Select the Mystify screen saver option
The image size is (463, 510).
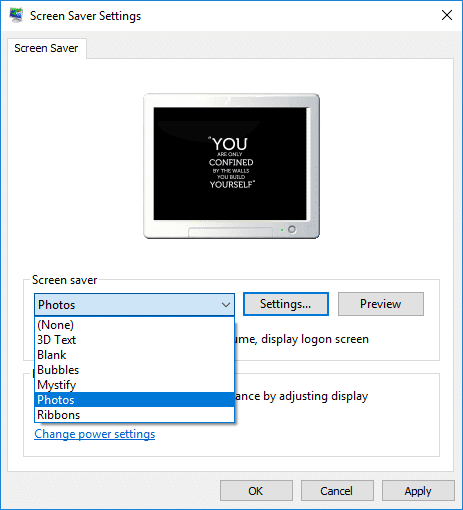tap(134, 385)
